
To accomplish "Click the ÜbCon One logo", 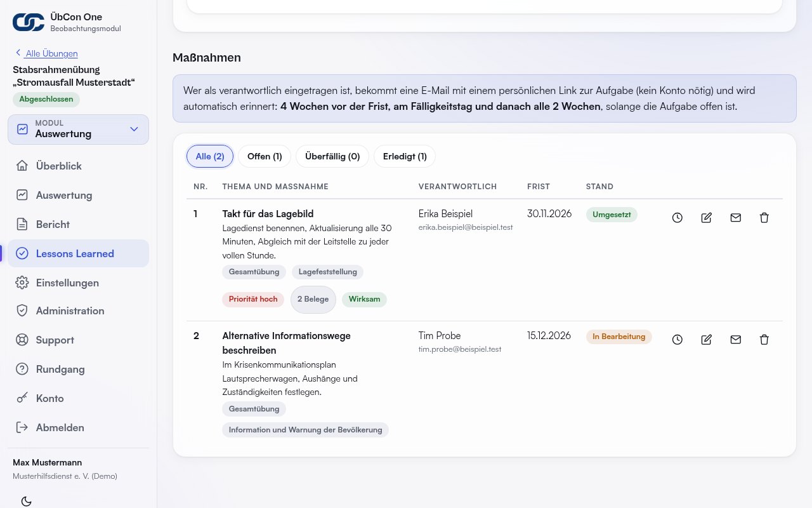I will click(29, 22).
